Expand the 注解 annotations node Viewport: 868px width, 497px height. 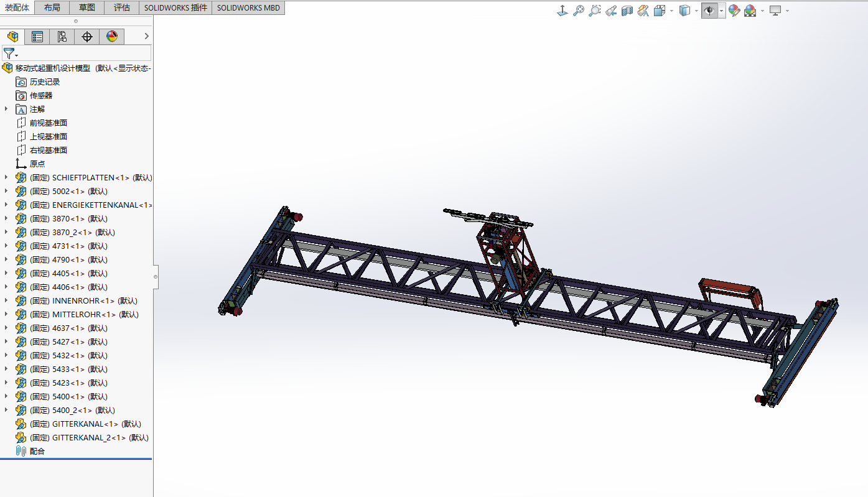[7, 109]
